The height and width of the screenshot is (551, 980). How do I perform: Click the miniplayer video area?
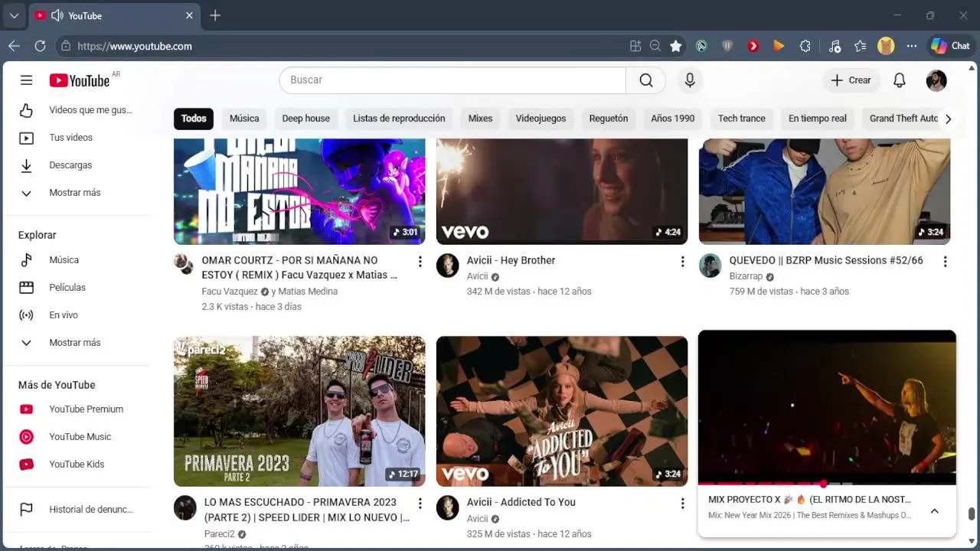[827, 406]
